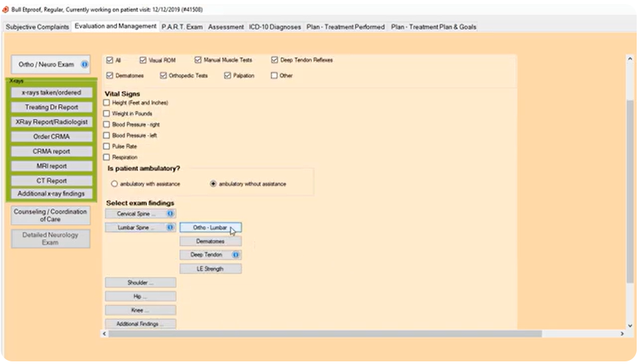This screenshot has width=640, height=364.
Task: Open XRay Report/Radiologist
Action: pyautogui.click(x=52, y=122)
